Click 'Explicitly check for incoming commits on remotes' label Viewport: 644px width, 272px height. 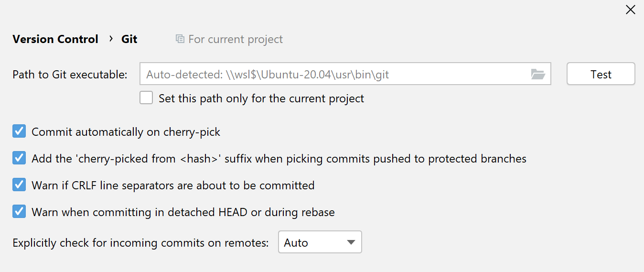(141, 243)
